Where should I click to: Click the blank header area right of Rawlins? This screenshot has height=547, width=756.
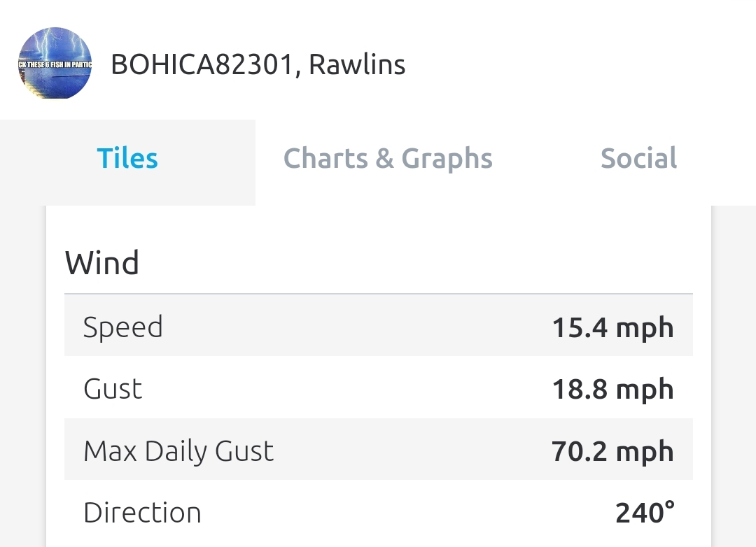pos(574,65)
